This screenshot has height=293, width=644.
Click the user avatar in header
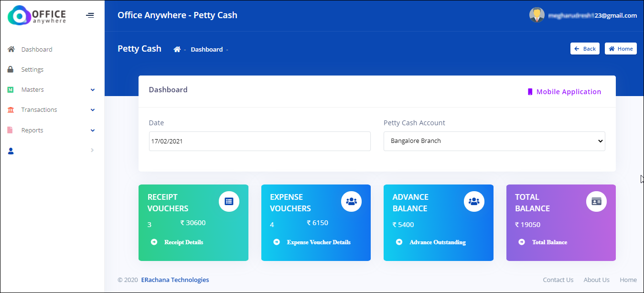coord(537,15)
